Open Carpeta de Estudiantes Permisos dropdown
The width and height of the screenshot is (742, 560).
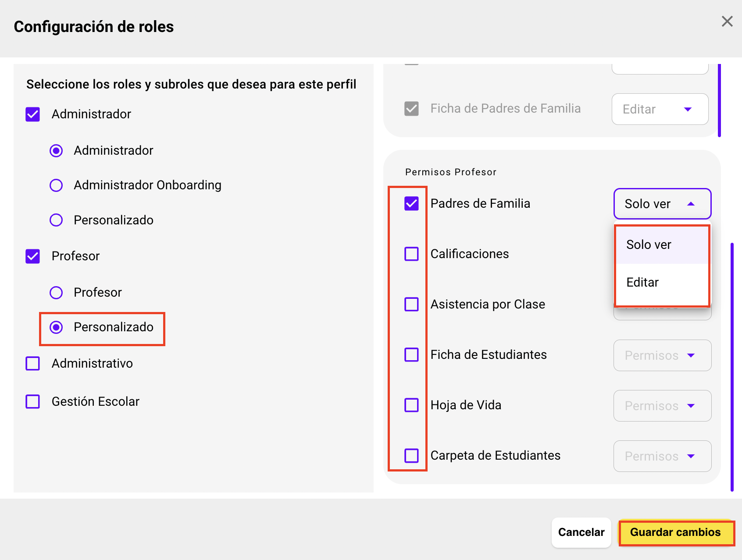(x=662, y=456)
